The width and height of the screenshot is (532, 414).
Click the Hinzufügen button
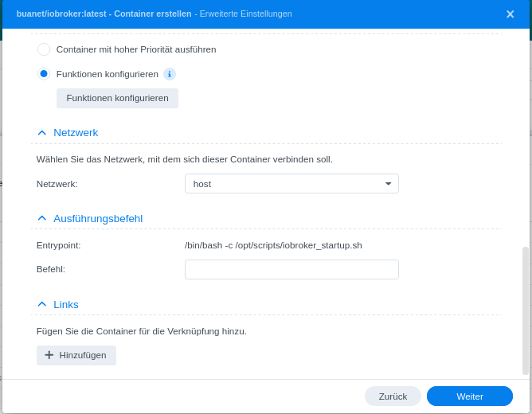[x=76, y=355]
